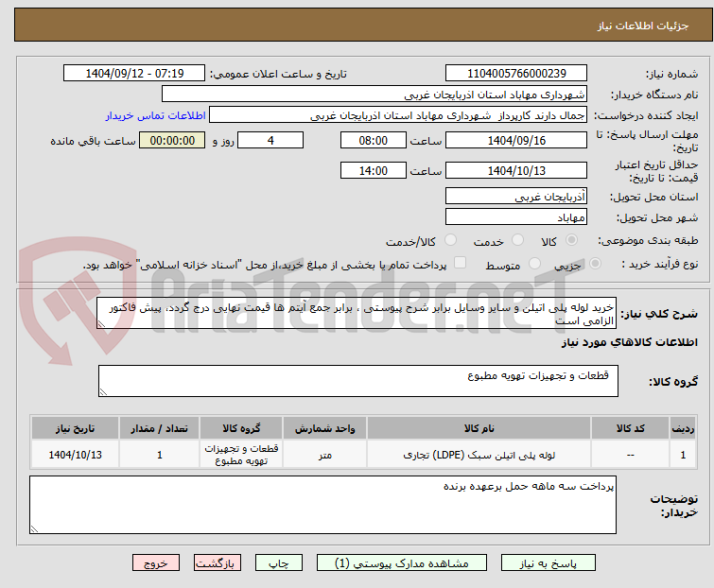Click the 'اطلاعات کالاهای مورد نیاز' section heading
714x588 pixels.
pos(629,342)
